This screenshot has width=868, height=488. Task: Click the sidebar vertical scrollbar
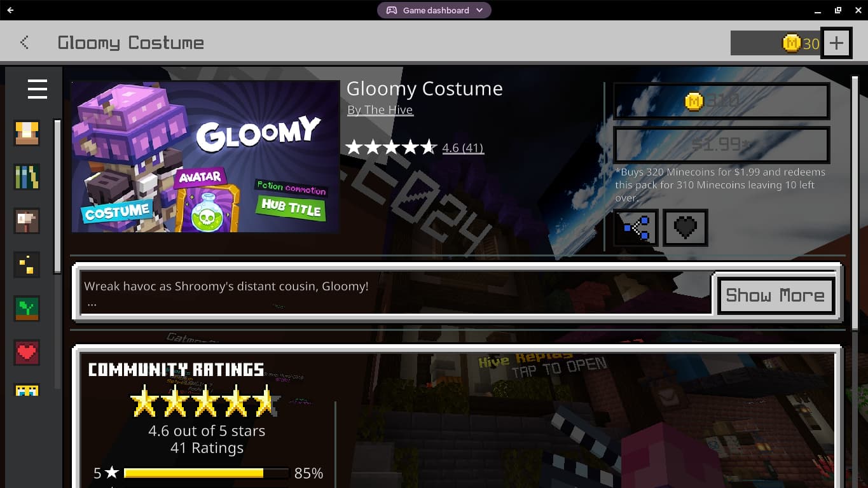pyautogui.click(x=57, y=254)
